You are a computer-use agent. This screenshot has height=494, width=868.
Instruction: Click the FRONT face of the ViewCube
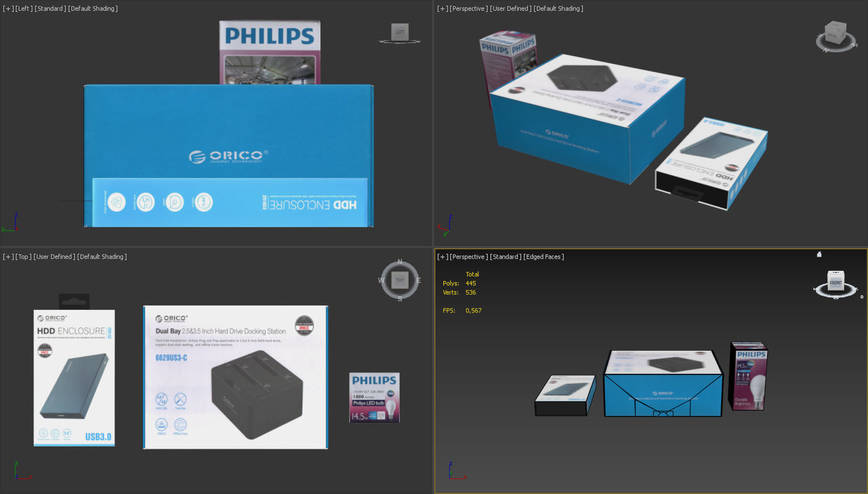(x=835, y=282)
